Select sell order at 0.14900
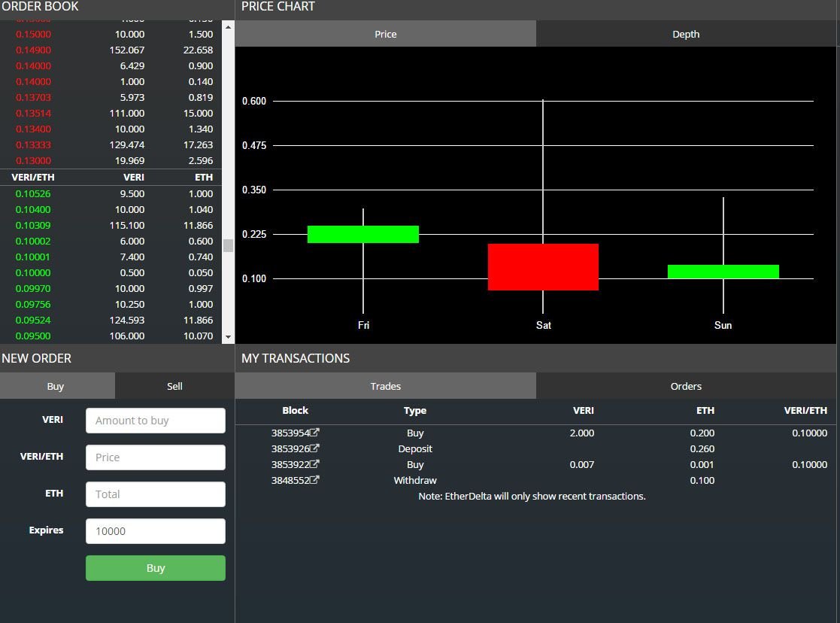 pos(111,50)
